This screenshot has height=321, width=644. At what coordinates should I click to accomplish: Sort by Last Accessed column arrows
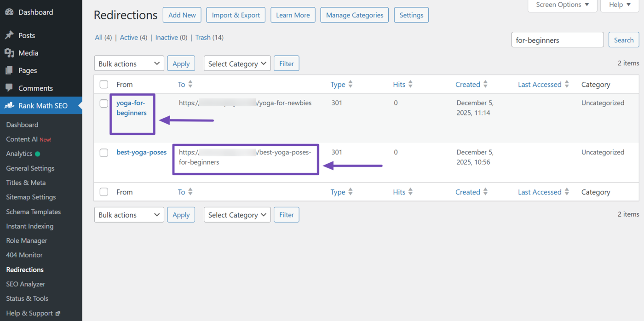click(x=567, y=84)
